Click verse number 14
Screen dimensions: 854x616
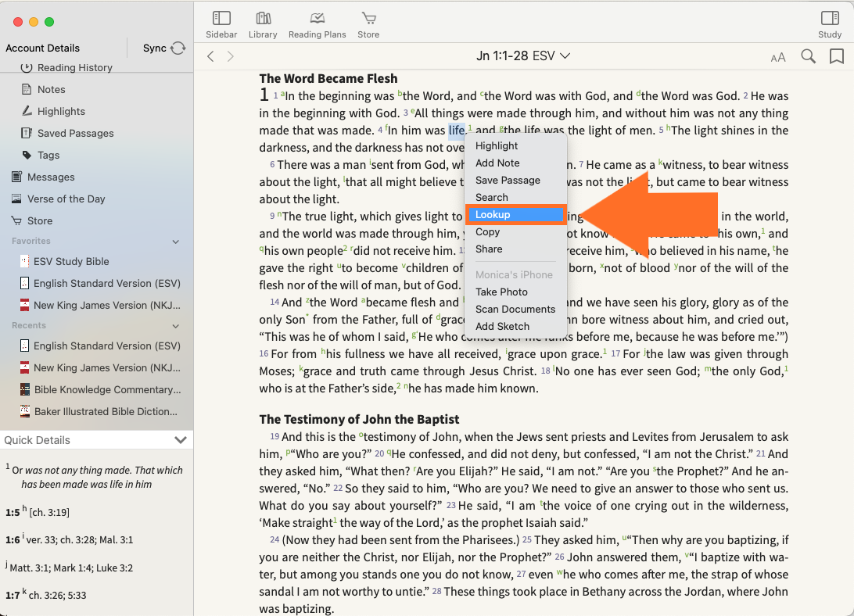point(274,303)
